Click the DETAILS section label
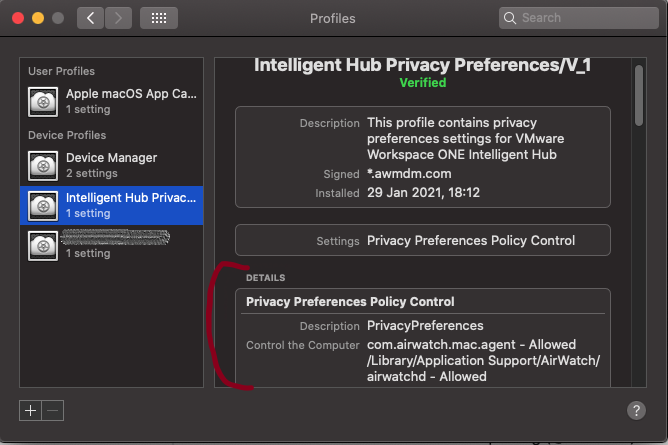668x445 pixels. click(x=265, y=278)
